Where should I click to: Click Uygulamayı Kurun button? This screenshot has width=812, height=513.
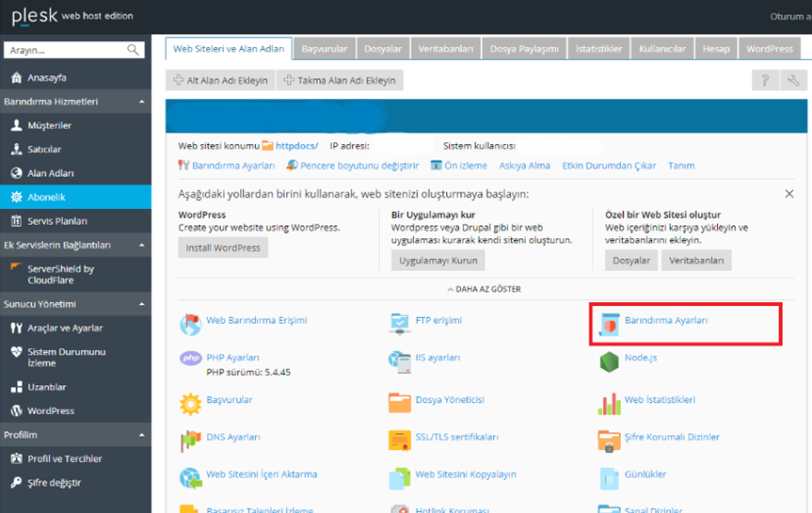pos(438,260)
